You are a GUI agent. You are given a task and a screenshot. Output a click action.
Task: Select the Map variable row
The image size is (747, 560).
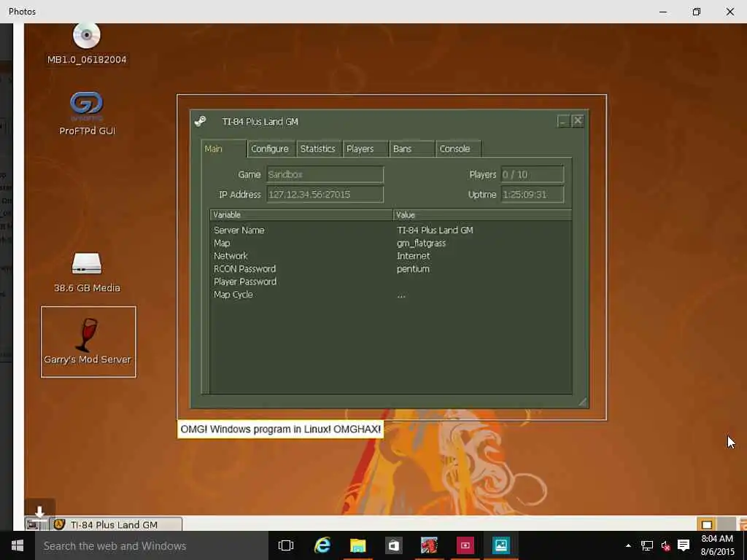coord(391,243)
